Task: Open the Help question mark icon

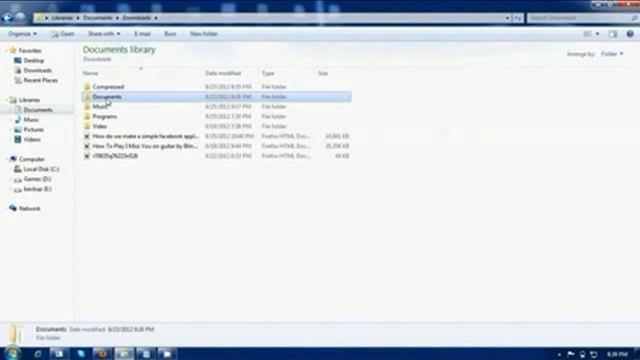Action: tap(630, 34)
